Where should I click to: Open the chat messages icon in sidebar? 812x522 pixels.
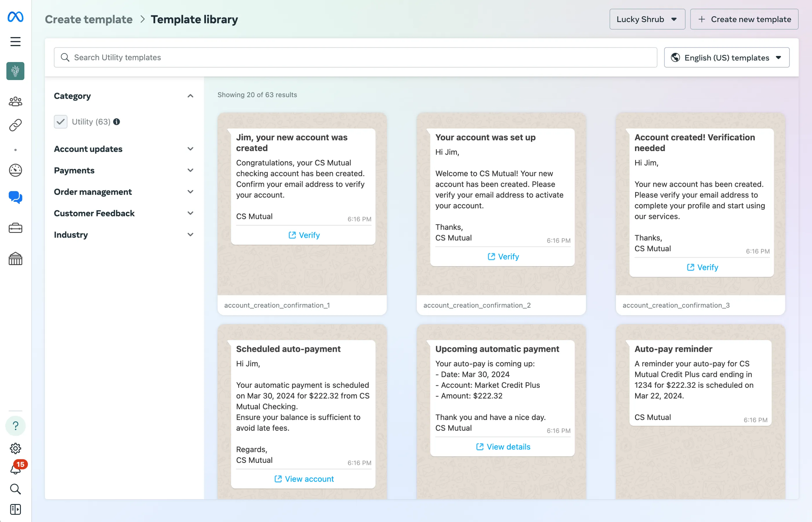coord(15,197)
